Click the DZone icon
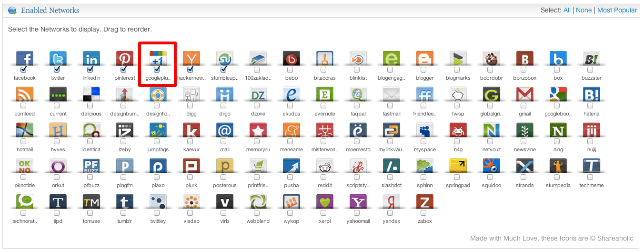 (x=258, y=95)
